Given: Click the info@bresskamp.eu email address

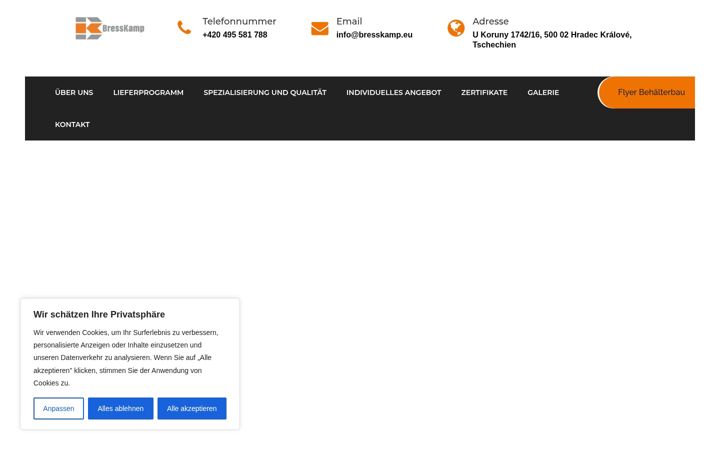Looking at the screenshot, I should [x=374, y=35].
